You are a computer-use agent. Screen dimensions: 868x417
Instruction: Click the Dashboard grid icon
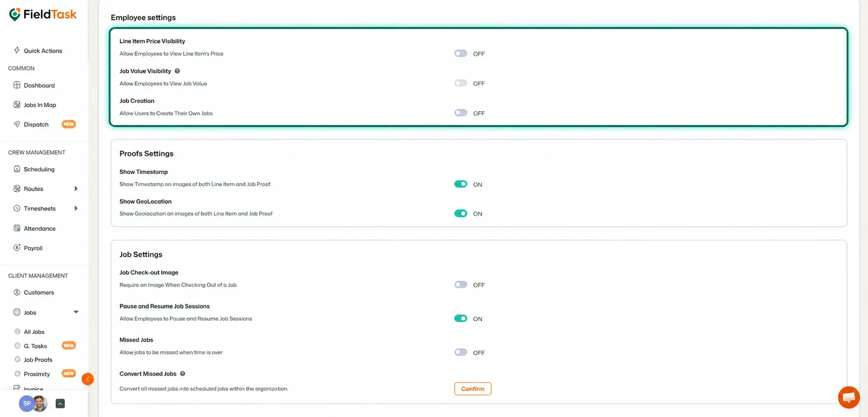coord(17,85)
